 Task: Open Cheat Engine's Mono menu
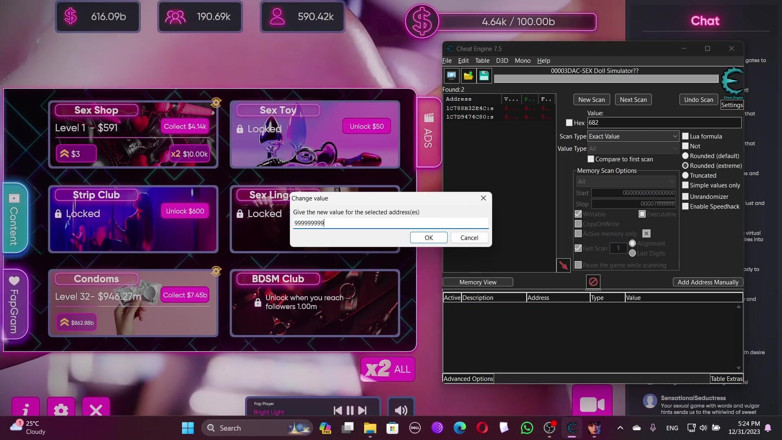tap(522, 60)
